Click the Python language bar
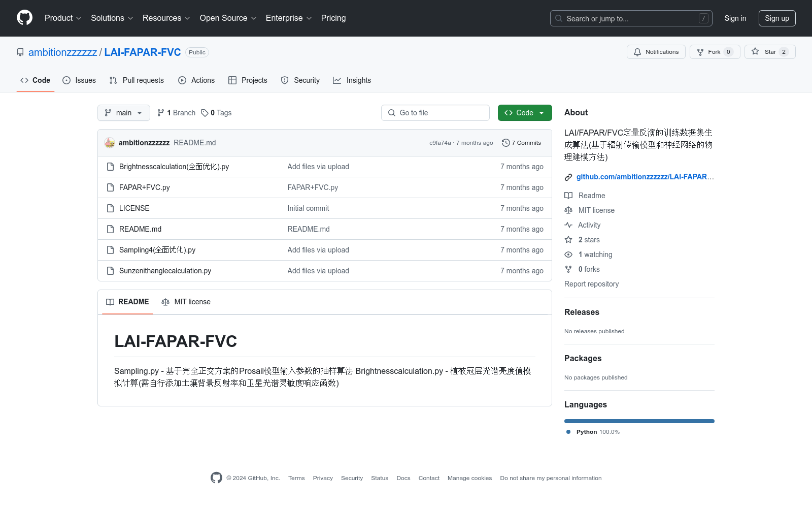The height and width of the screenshot is (508, 812). click(639, 421)
